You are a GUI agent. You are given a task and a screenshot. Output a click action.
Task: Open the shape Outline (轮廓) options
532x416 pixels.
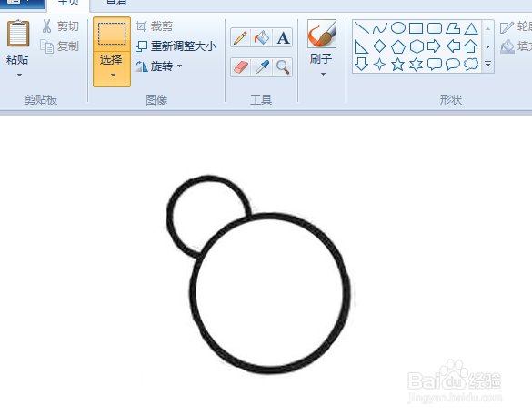point(516,26)
